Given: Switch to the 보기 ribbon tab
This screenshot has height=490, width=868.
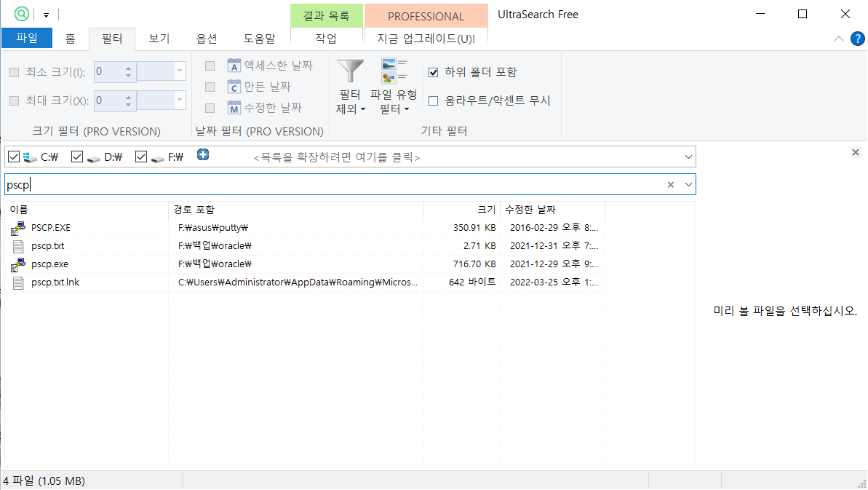Looking at the screenshot, I should (159, 38).
